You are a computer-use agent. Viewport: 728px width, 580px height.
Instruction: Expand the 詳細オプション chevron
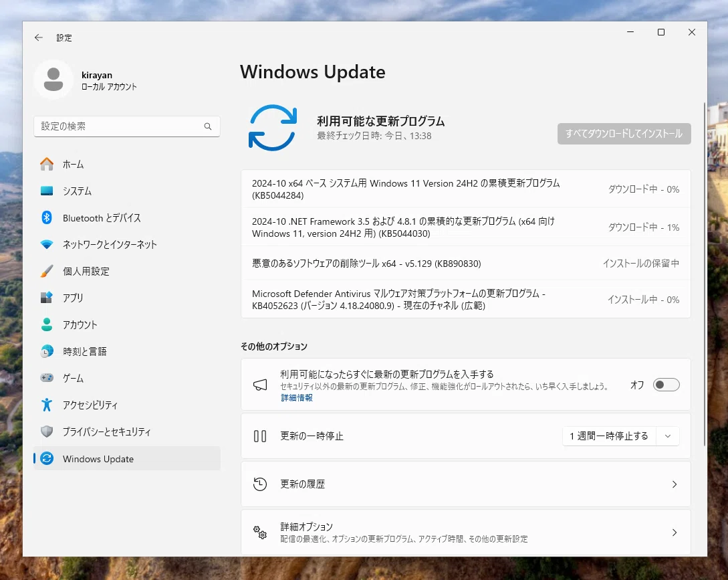point(675,533)
